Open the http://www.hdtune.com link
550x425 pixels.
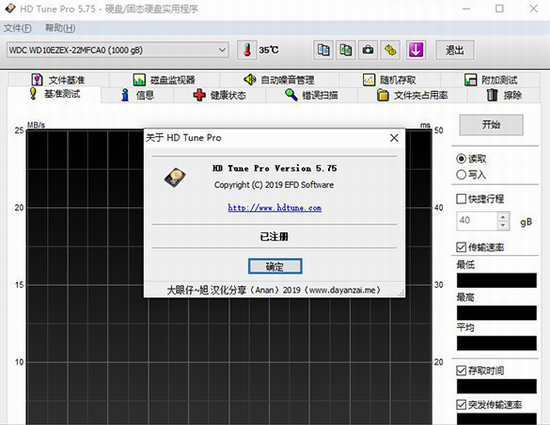[x=275, y=208]
